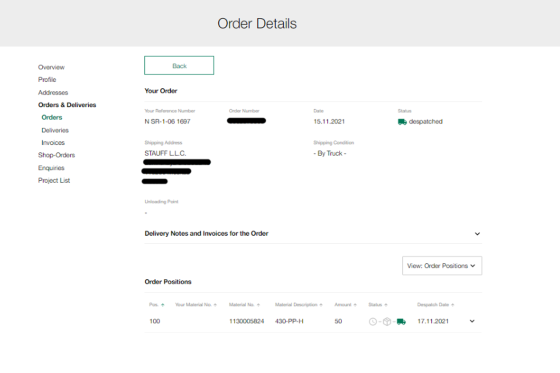The image size is (560, 373).
Task: Click material number 1130005824
Action: click(246, 321)
